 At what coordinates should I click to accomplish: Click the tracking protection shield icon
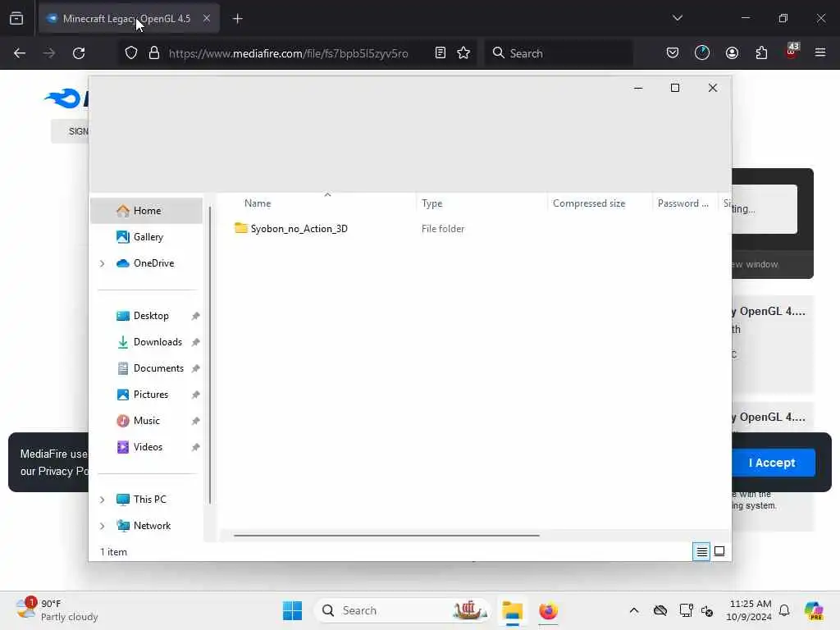[x=131, y=53]
